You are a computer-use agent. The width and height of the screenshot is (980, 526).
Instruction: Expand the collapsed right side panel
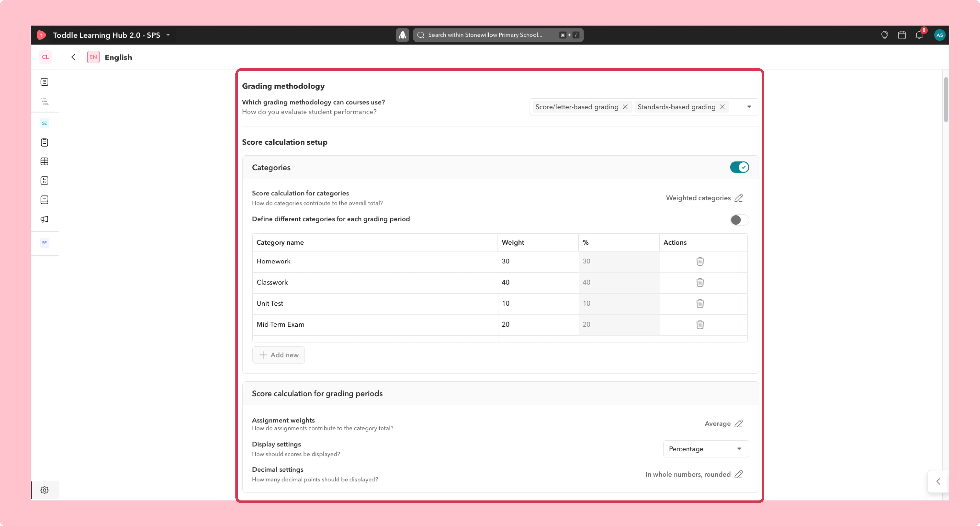pos(938,481)
